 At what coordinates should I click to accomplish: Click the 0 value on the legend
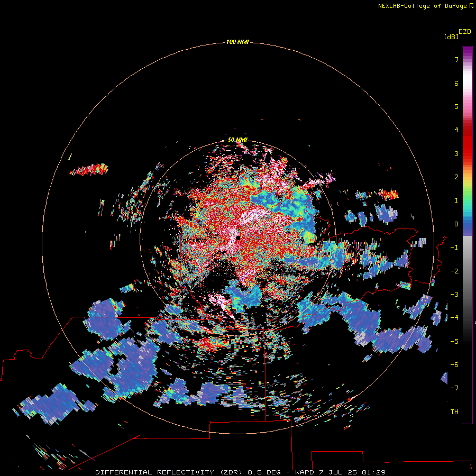[456, 224]
